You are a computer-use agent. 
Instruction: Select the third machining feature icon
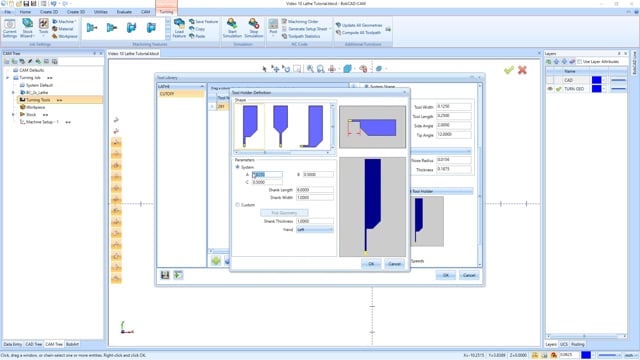(131, 27)
